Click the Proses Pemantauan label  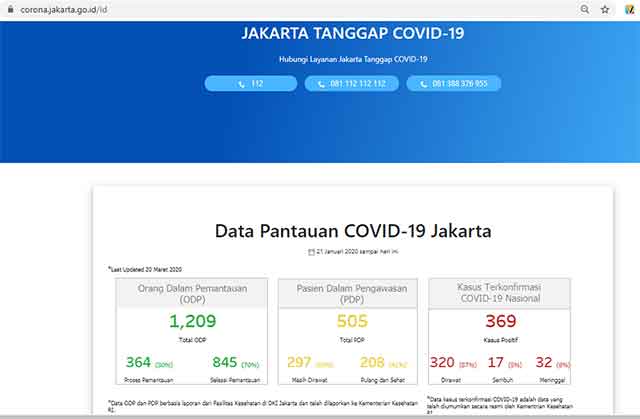point(149,380)
